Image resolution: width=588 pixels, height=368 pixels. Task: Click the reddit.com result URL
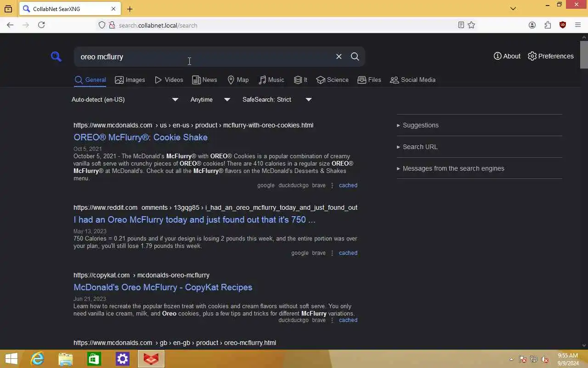pos(215,207)
